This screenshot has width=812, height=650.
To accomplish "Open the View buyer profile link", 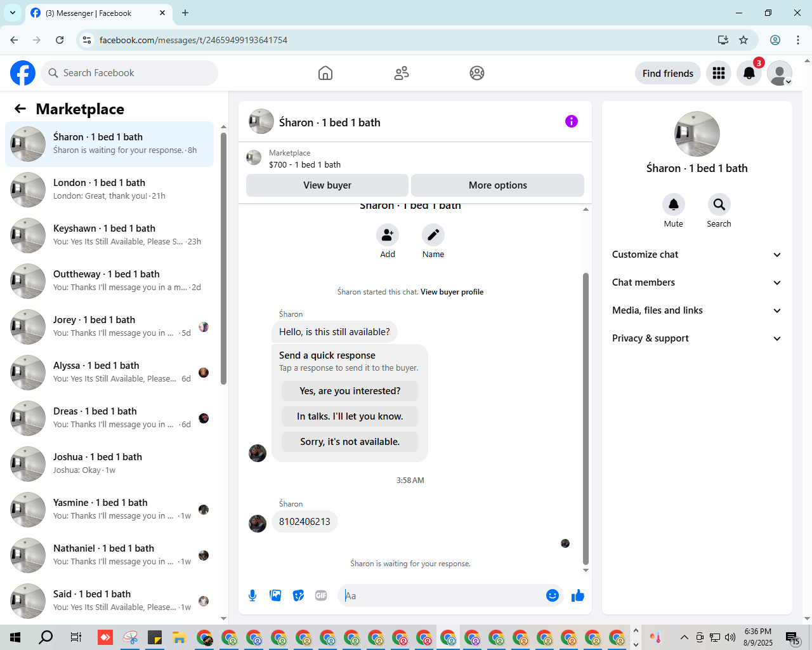I will click(452, 292).
